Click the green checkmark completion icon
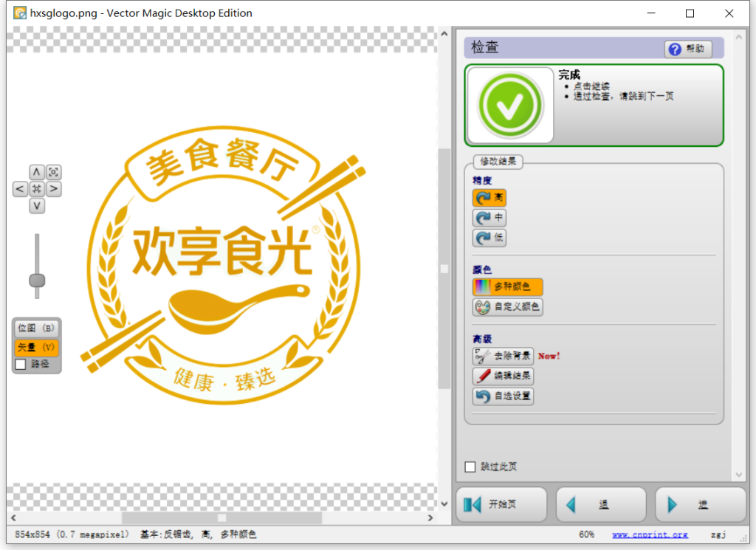The width and height of the screenshot is (756, 550). (509, 106)
